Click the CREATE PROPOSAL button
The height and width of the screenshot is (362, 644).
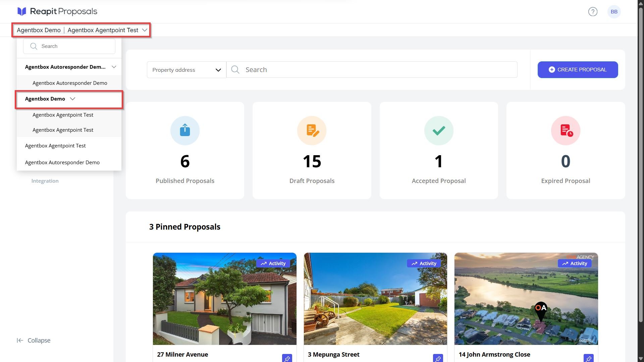(x=578, y=70)
